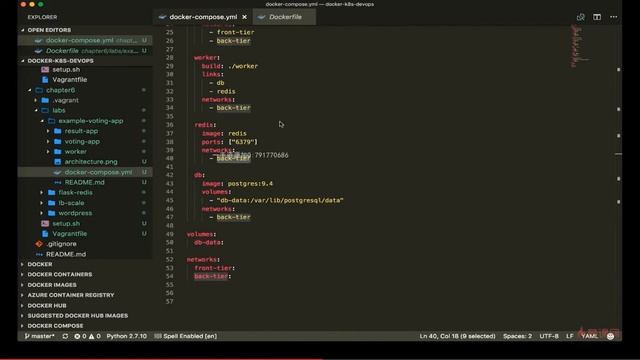Expand the DOCKER panel section
Viewport: 640px width, 360px height.
(x=40, y=264)
